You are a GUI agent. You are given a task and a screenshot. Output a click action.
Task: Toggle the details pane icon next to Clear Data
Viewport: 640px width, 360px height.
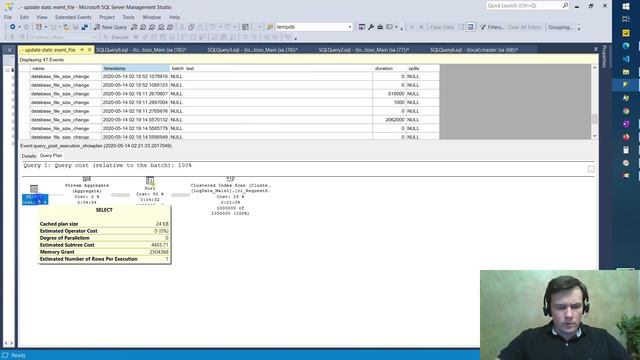point(470,27)
